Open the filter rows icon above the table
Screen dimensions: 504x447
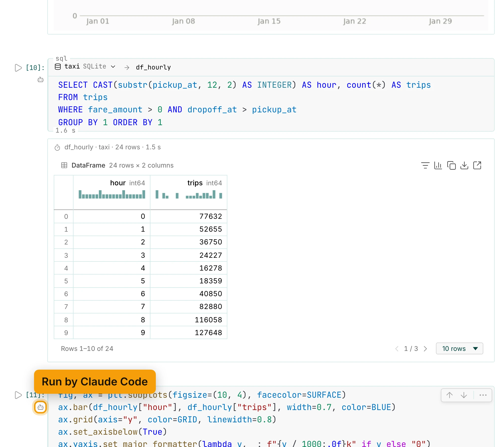point(425,165)
